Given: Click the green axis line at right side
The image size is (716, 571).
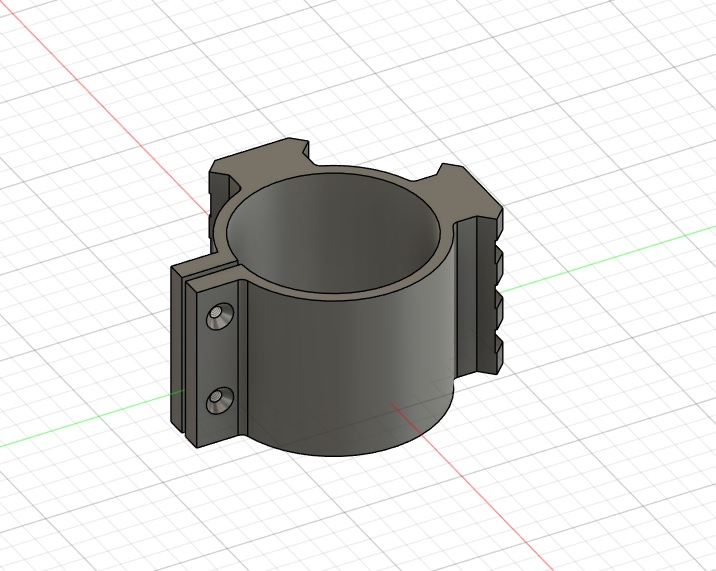Looking at the screenshot, I should tap(600, 260).
